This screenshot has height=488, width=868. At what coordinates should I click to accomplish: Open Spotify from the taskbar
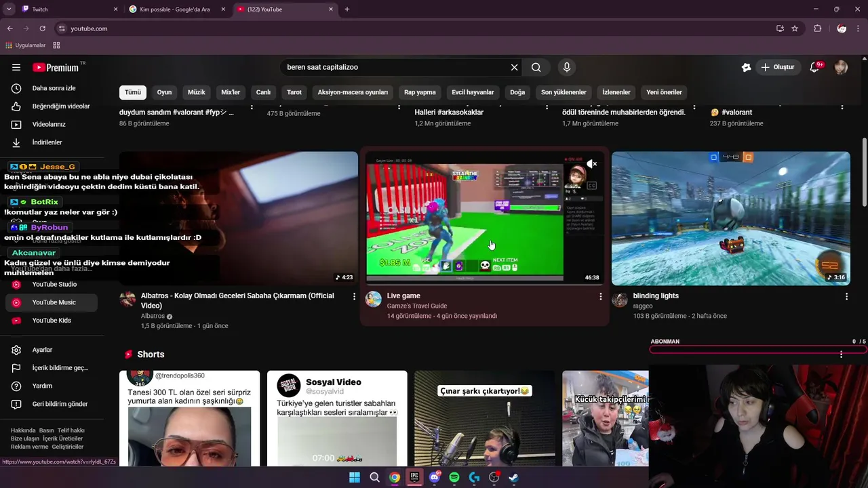tap(454, 477)
